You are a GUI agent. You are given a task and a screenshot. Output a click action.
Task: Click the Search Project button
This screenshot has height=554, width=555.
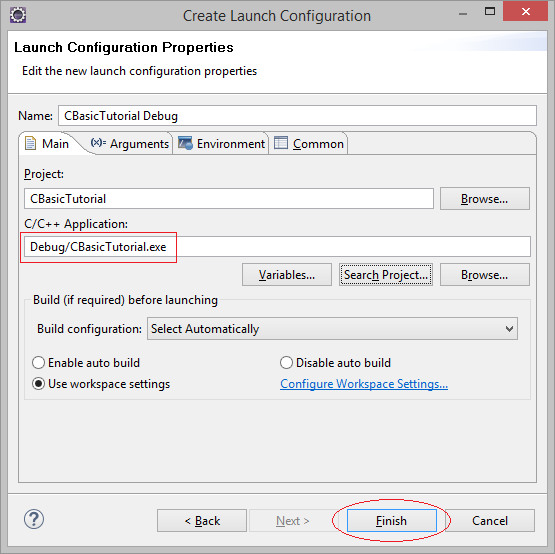pos(386,275)
